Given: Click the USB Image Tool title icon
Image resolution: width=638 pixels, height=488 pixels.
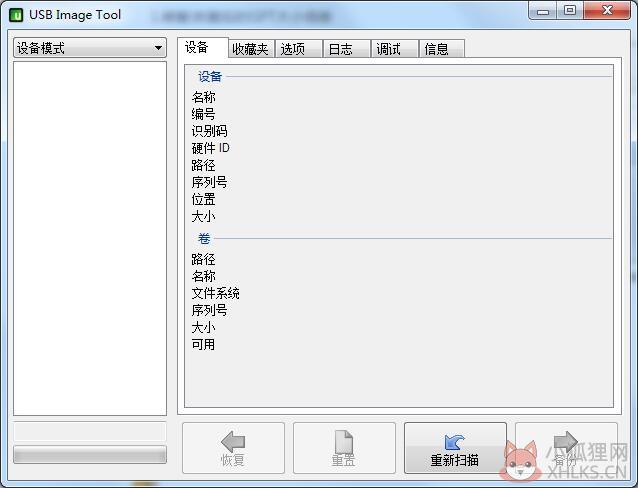Looking at the screenshot, I should pyautogui.click(x=16, y=15).
